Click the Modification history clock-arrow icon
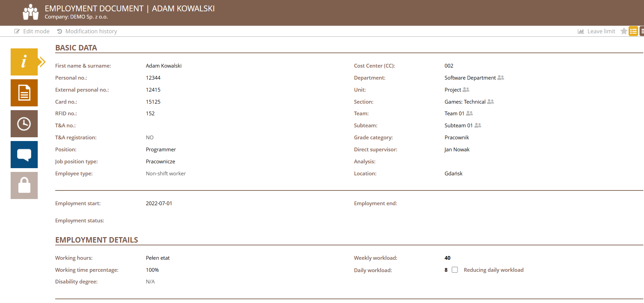644x303 pixels. [60, 31]
